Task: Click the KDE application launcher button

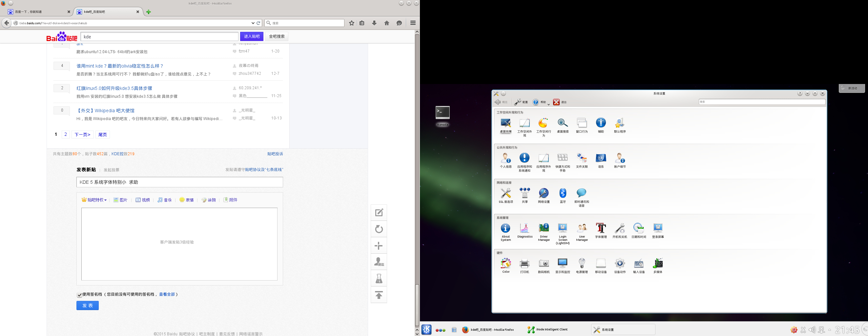Action: click(426, 329)
